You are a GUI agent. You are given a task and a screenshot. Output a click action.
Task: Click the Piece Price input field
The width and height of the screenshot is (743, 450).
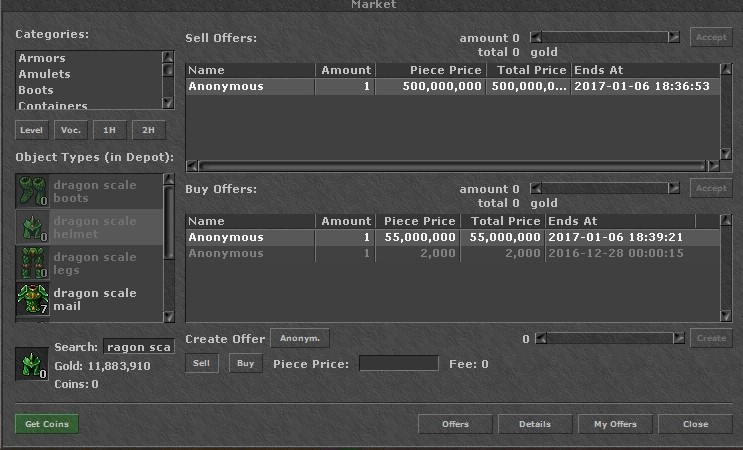pos(398,364)
